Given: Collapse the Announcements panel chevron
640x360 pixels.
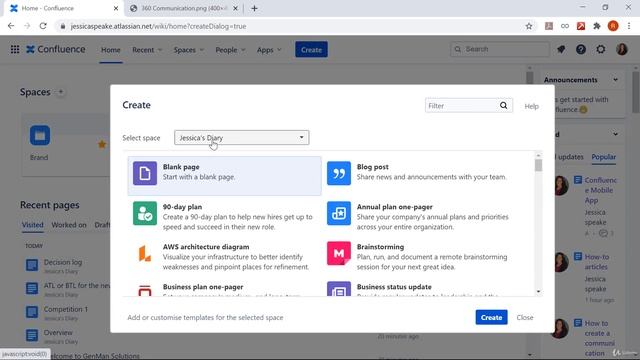Looking at the screenshot, I should click(x=616, y=80).
